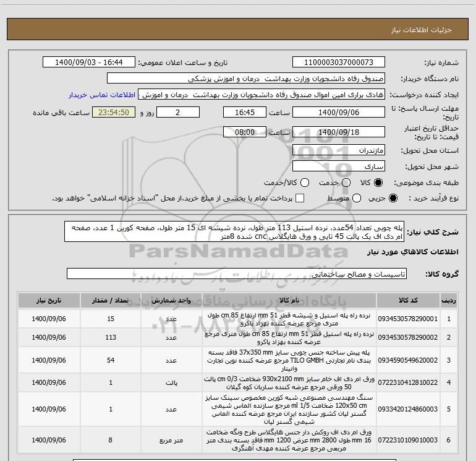The width and height of the screenshot is (476, 461).
Task: Select the خدمت radio button
Action: [346, 183]
